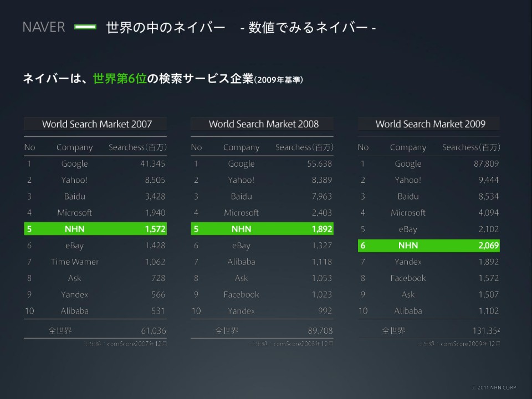Select Ask value 728
Screen dimensions: 532x399
click(x=158, y=278)
